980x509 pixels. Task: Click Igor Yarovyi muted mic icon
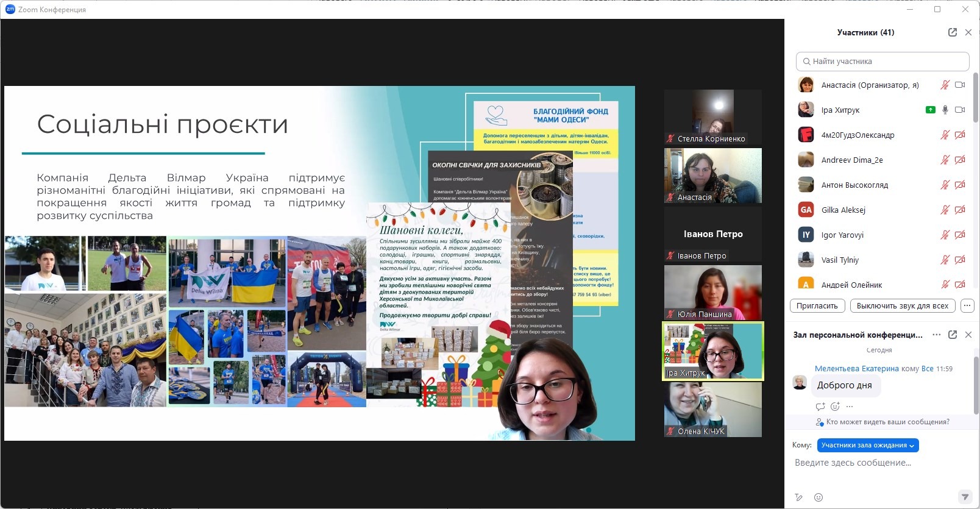(x=945, y=235)
